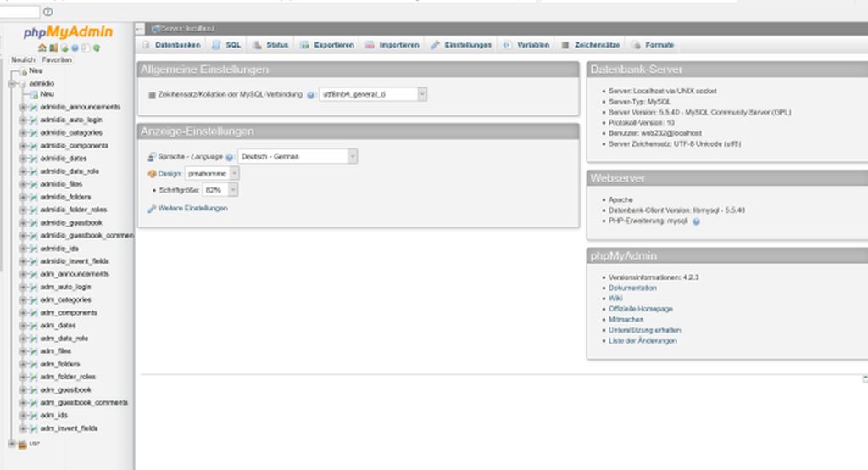Click table icon of adm_ids
The image size is (868, 470).
click(x=33, y=415)
